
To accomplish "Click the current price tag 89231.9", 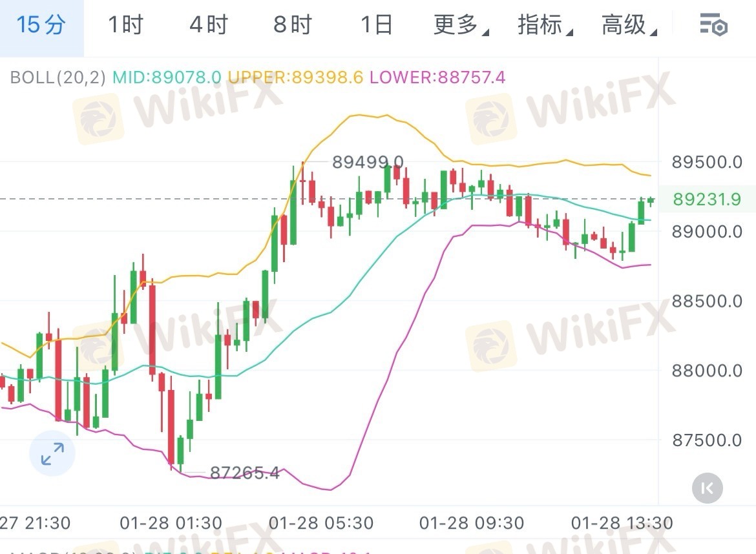I will (x=707, y=200).
